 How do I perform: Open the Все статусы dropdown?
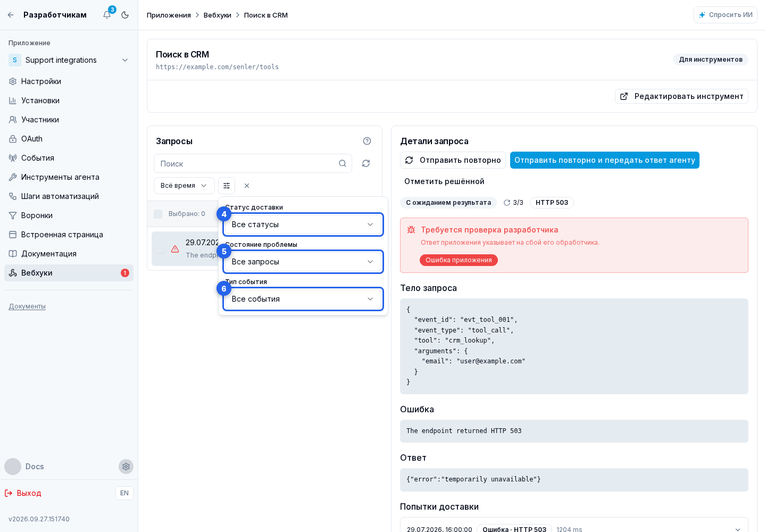point(303,225)
